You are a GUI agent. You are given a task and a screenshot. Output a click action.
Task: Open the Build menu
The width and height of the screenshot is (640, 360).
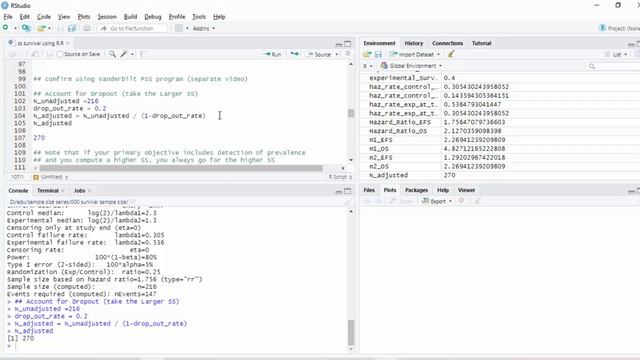pyautogui.click(x=130, y=17)
